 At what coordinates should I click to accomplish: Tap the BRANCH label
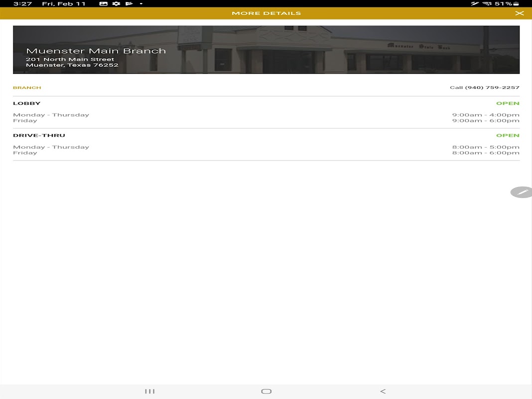pos(27,88)
